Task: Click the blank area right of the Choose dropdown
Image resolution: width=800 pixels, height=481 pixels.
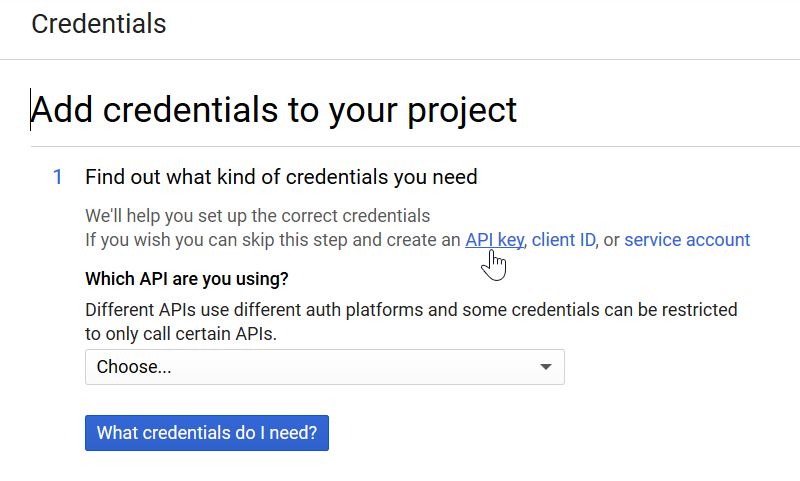Action: (679, 367)
